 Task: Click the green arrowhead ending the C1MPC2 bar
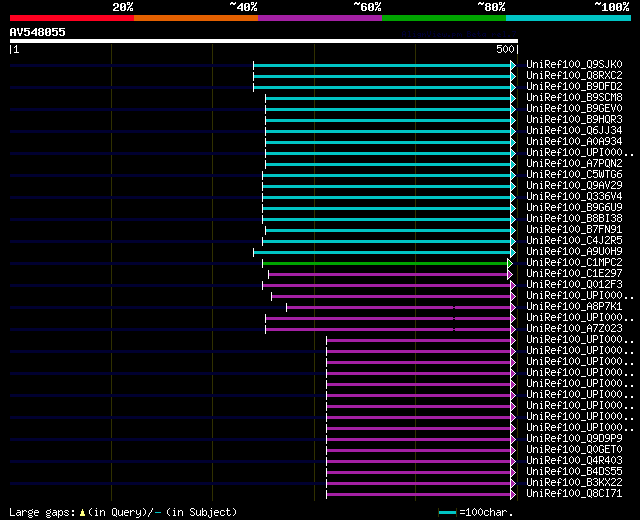click(x=510, y=264)
